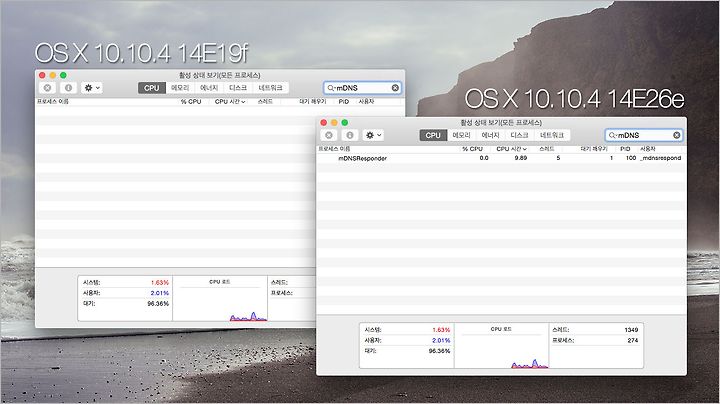Zoom 14E26e window with green button
The height and width of the screenshot is (404, 720).
345,123
